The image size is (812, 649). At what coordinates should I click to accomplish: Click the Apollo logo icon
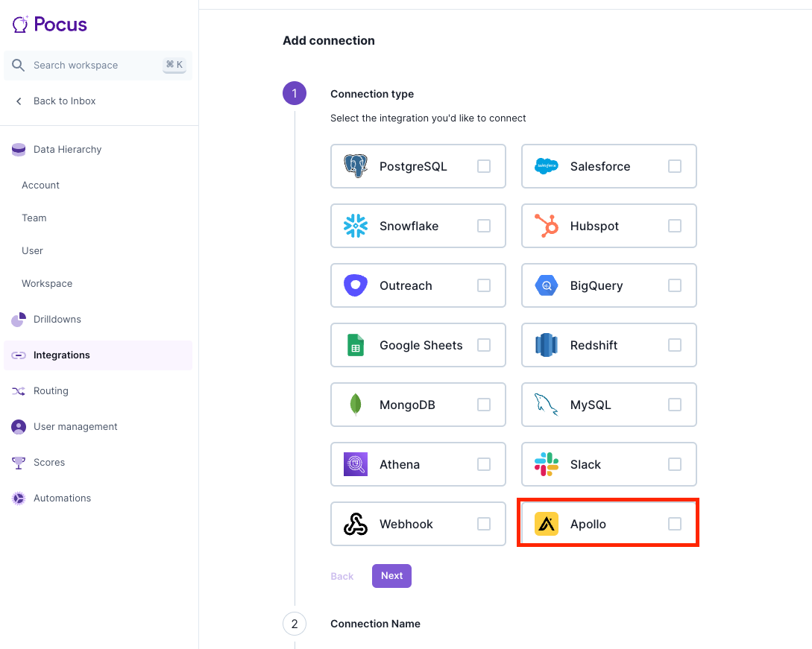tap(547, 524)
